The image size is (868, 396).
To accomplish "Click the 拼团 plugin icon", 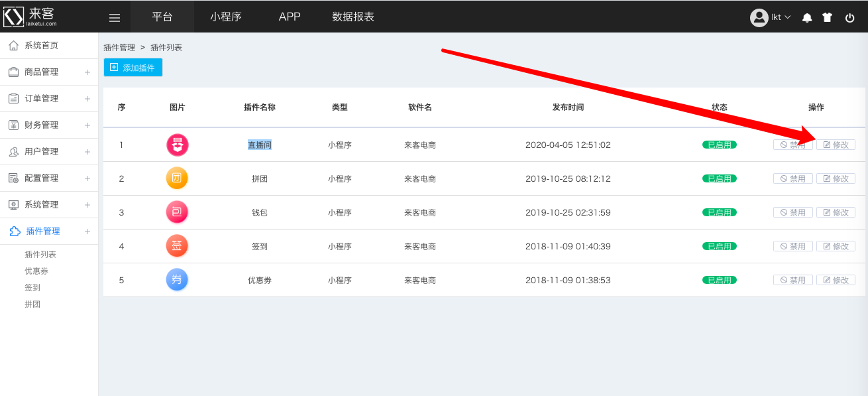I will pyautogui.click(x=177, y=178).
